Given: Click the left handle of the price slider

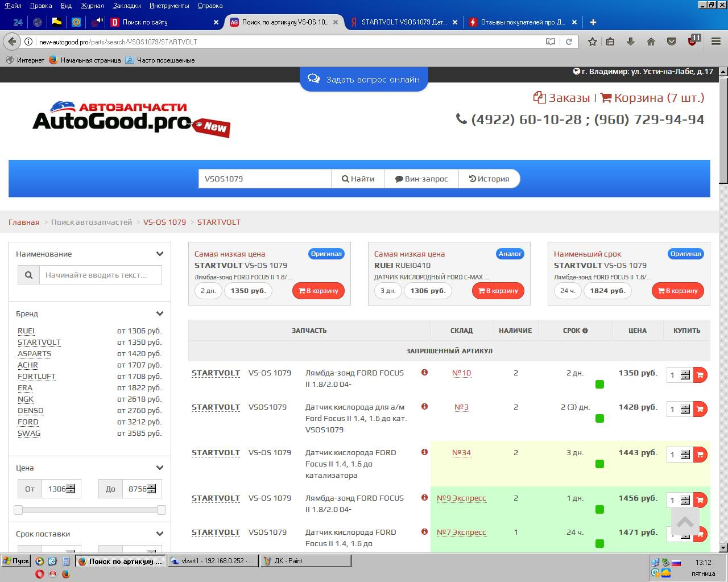Looking at the screenshot, I should click(x=18, y=510).
